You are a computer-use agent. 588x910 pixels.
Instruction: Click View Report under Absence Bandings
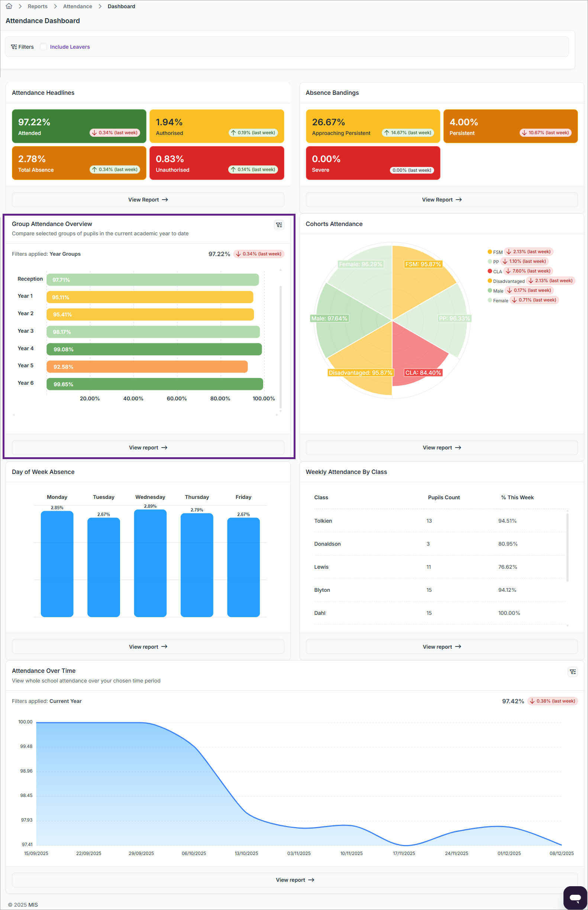point(442,200)
